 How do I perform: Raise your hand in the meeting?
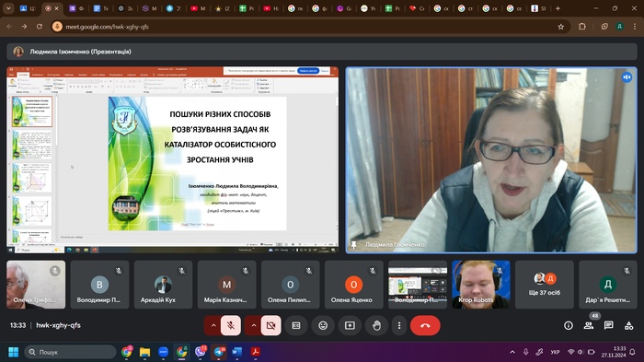tap(376, 325)
